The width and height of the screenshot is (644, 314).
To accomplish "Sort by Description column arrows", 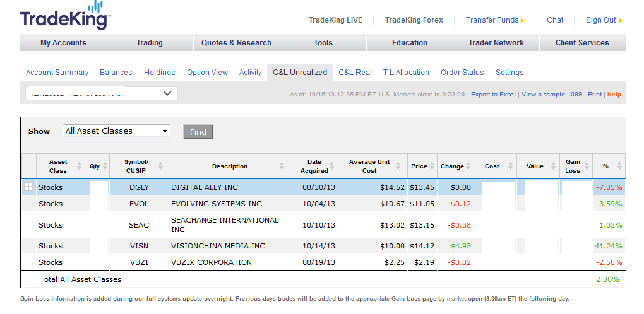I will 282,166.
